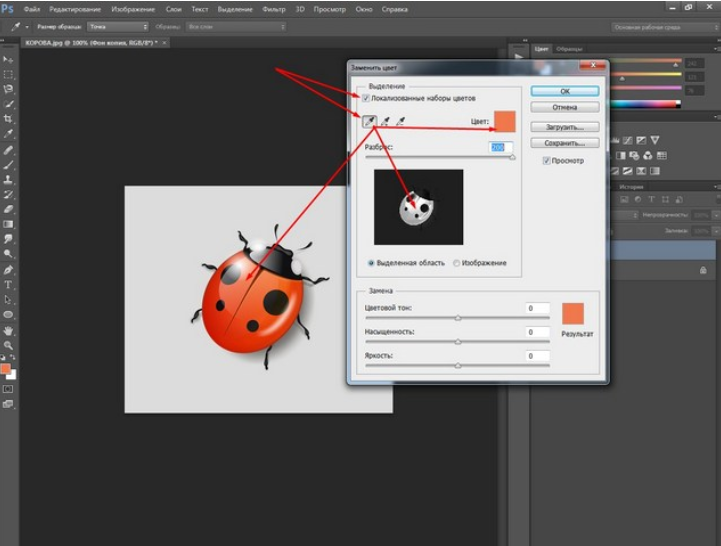
Task: Open the Выделение menu
Action: 235,9
